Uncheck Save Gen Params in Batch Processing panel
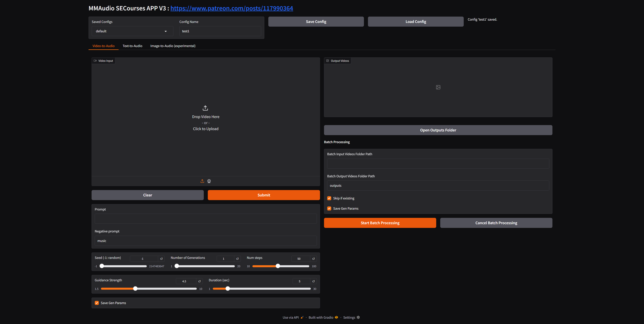This screenshot has height=324, width=644. pos(329,208)
